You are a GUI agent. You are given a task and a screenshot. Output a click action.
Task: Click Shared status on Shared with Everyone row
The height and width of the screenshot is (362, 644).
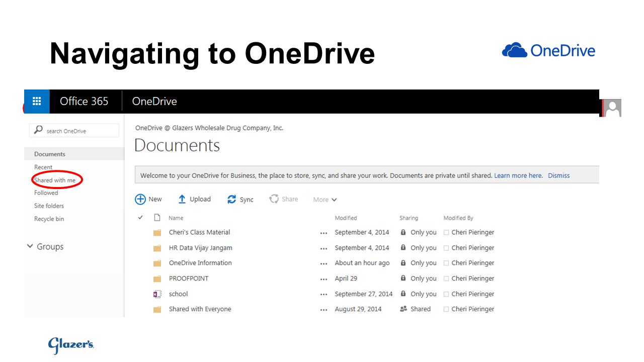pyautogui.click(x=421, y=309)
